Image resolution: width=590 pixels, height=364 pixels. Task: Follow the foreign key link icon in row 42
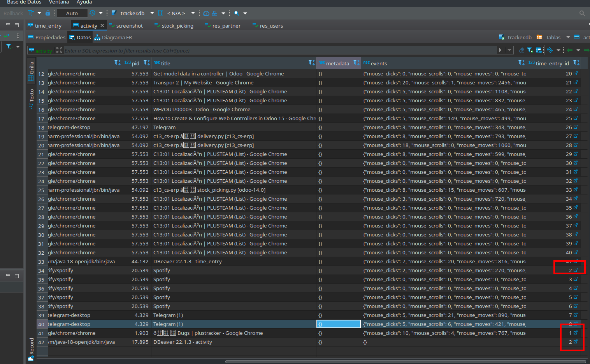576,341
